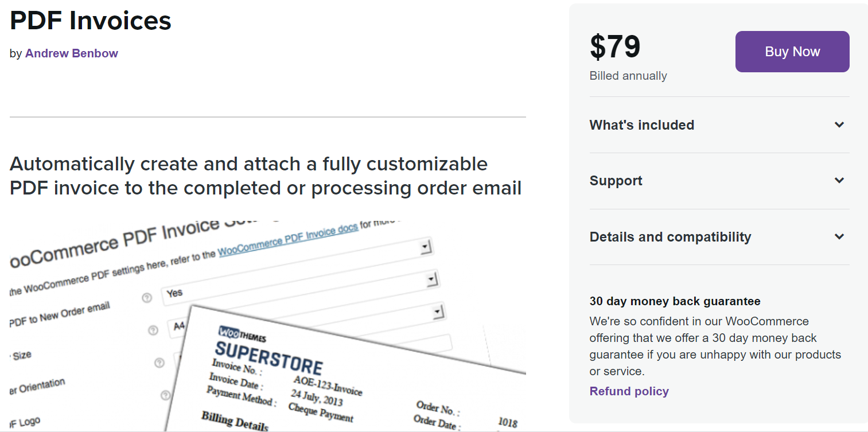Click the help icon beside PDF Logo

click(165, 395)
